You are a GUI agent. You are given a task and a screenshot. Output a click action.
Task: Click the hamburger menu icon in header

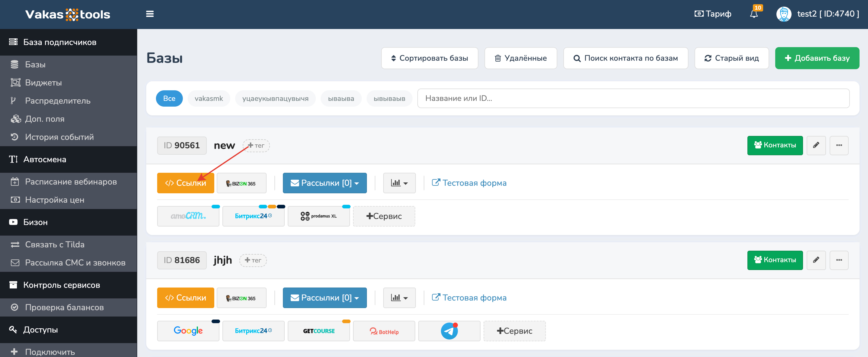(x=150, y=14)
